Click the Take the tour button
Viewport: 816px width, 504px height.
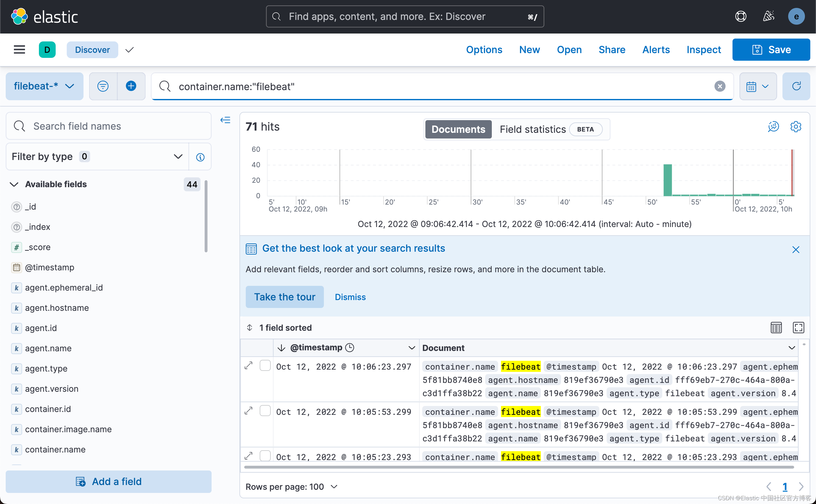[284, 297]
